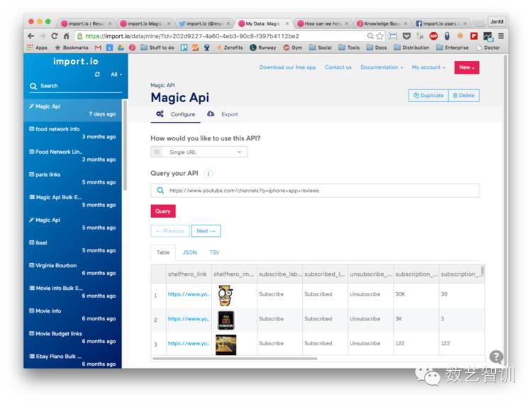Click the sidebar vertical scrollbar
This screenshot has height=402, width=532.
coord(125,145)
